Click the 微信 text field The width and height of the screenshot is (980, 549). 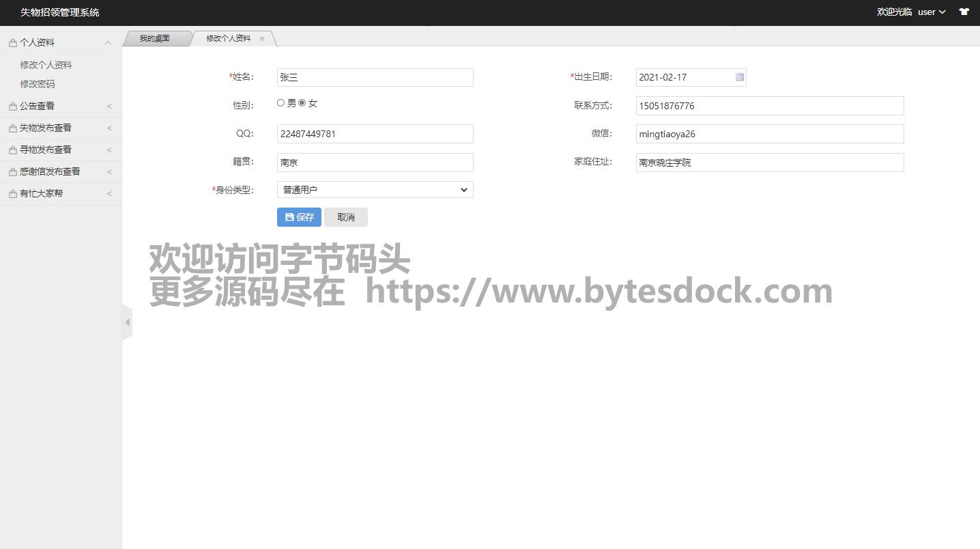769,134
